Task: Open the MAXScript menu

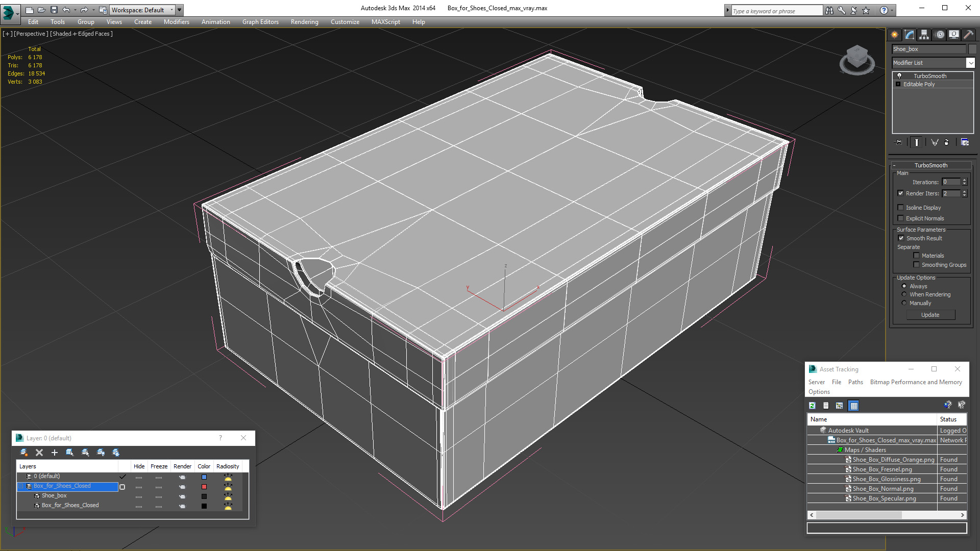Action: click(x=385, y=22)
